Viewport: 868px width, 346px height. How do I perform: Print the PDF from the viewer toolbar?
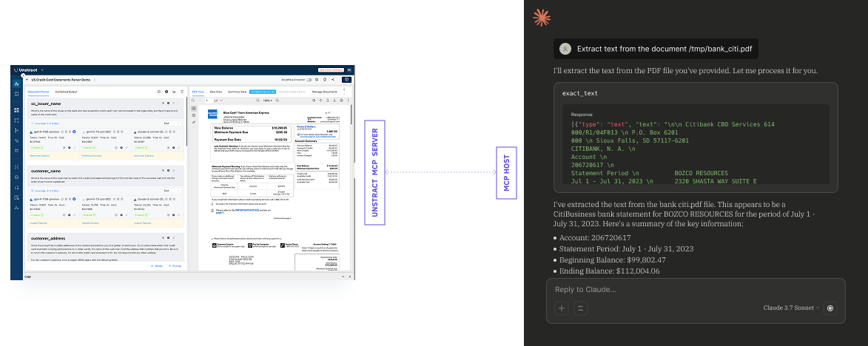pos(342,100)
